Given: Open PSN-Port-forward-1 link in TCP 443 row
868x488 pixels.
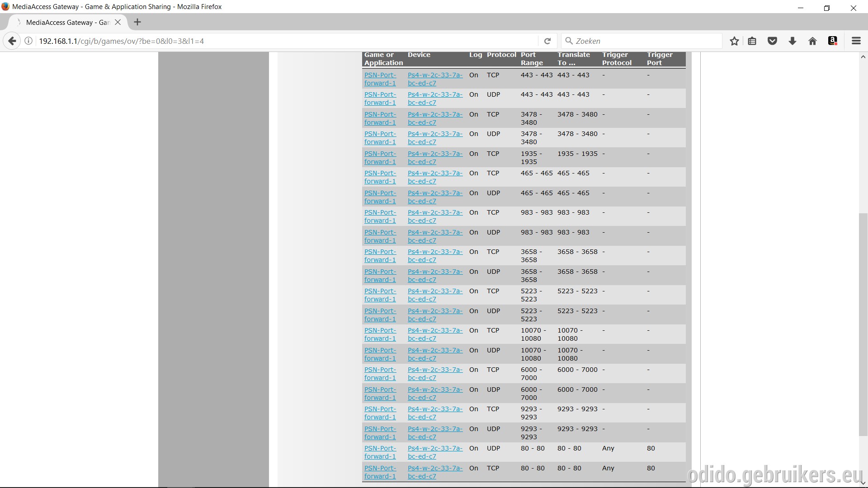Looking at the screenshot, I should tap(380, 79).
